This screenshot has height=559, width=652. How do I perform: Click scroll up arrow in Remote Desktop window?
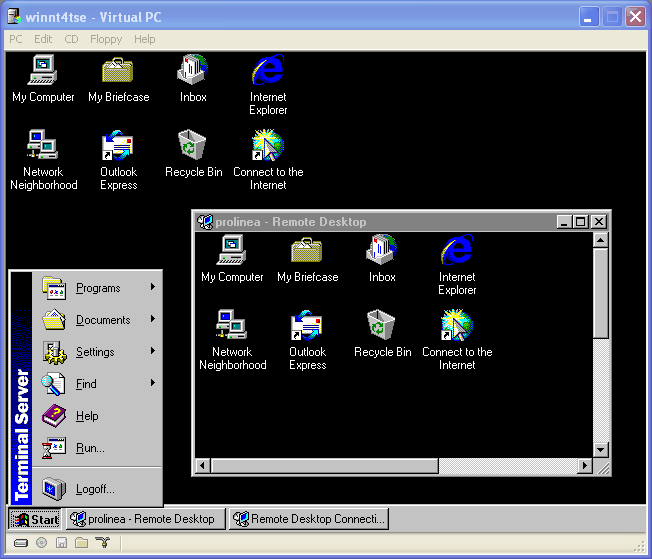point(600,240)
